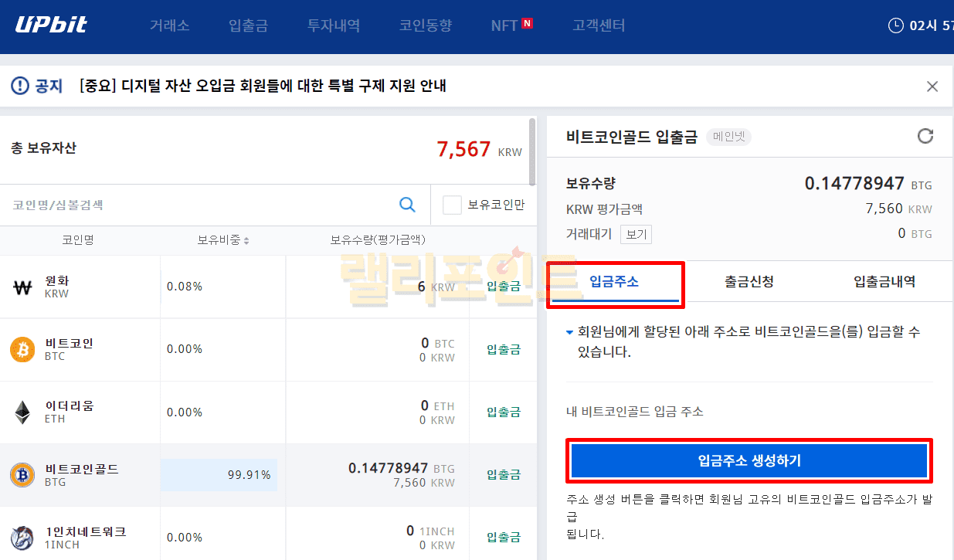Viewport: 954px width, 560px height.
Task: Select the 원화 coin name
Action: (57, 280)
